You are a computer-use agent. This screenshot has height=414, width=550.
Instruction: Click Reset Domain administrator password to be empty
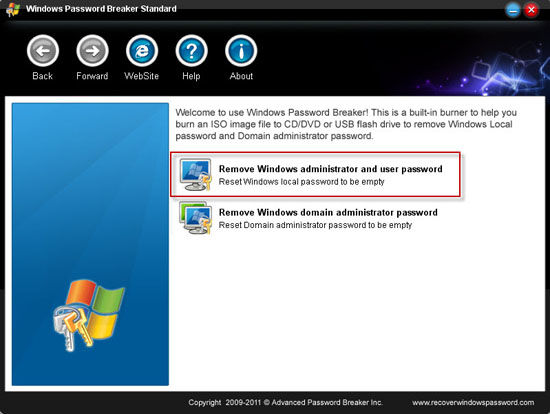pyautogui.click(x=315, y=225)
